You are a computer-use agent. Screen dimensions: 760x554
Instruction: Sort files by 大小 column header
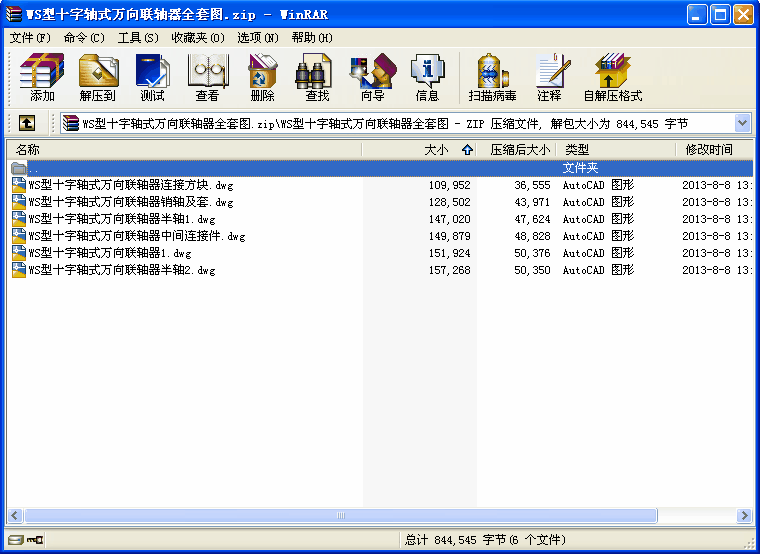[x=436, y=149]
